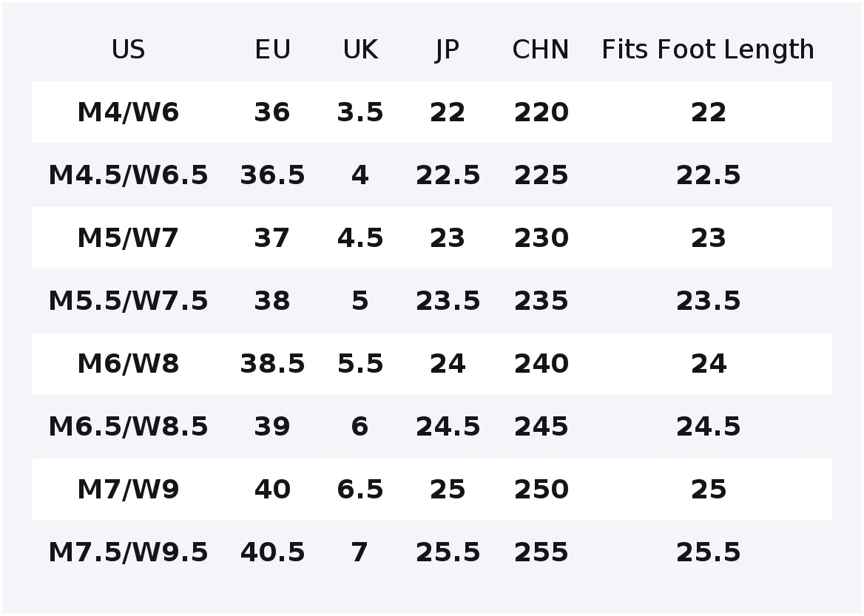Click UK size 6.5 cell

tap(360, 490)
